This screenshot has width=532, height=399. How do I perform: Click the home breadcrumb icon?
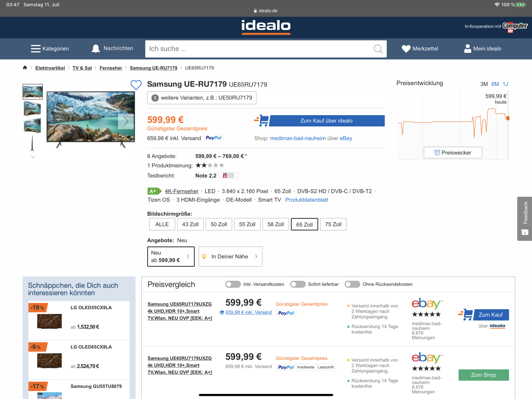click(25, 68)
